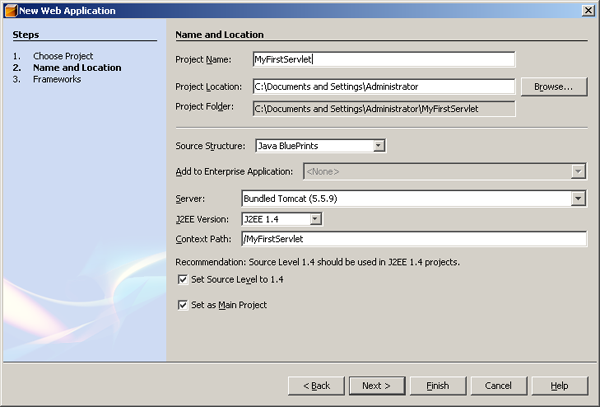Go to previous page with Back

tap(315, 385)
